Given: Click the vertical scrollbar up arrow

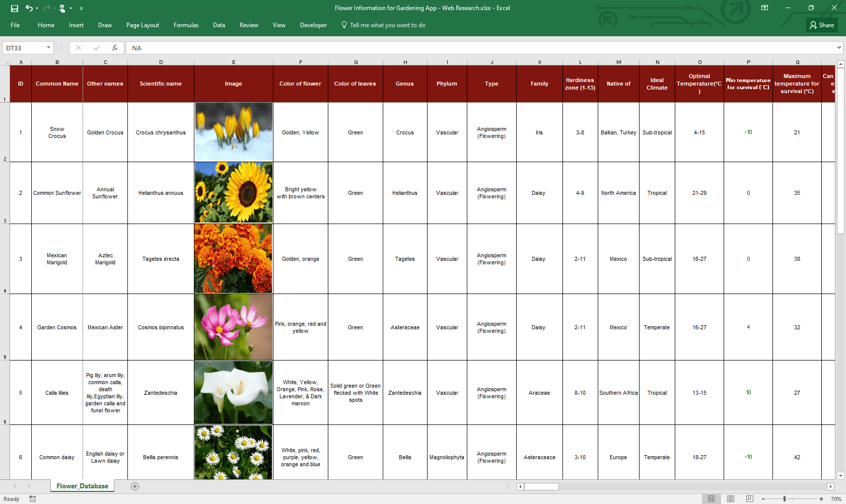Looking at the screenshot, I should point(840,64).
